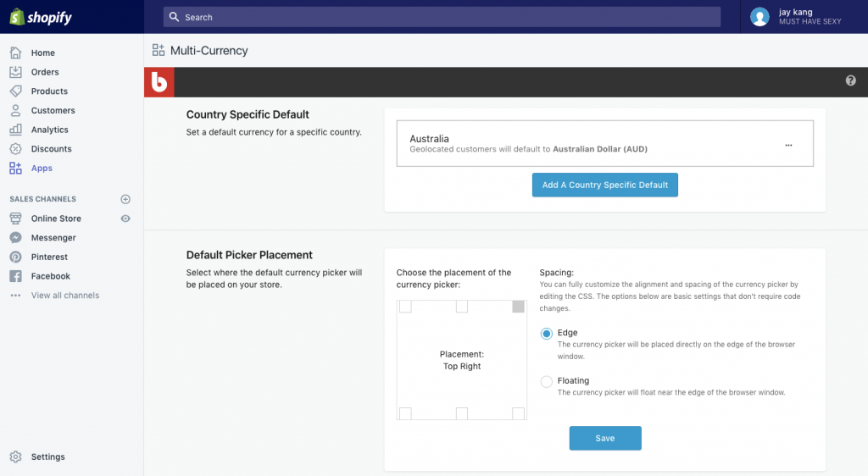868x476 pixels.
Task: Click the Analytics chart icon
Action: pos(15,130)
